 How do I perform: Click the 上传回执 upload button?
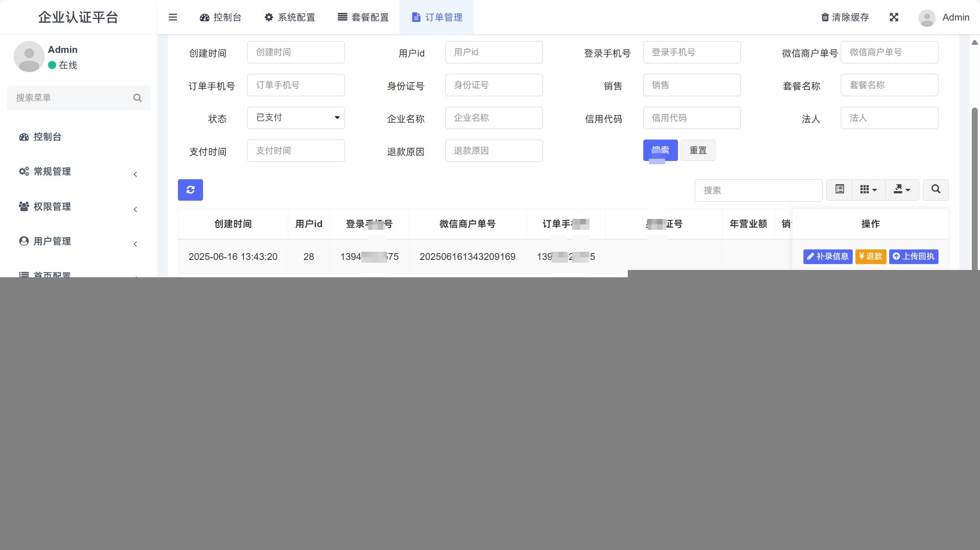[x=913, y=256]
